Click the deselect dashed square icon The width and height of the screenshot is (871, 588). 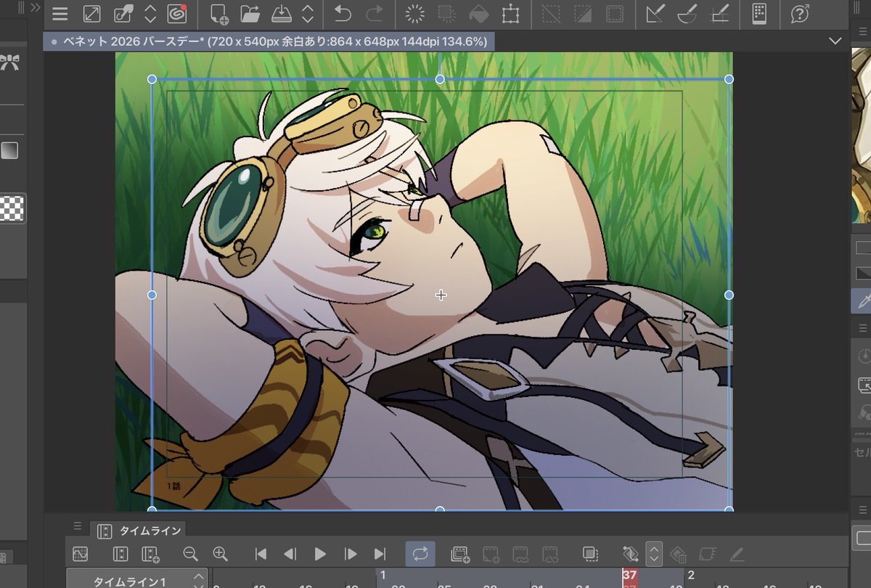pos(552,14)
